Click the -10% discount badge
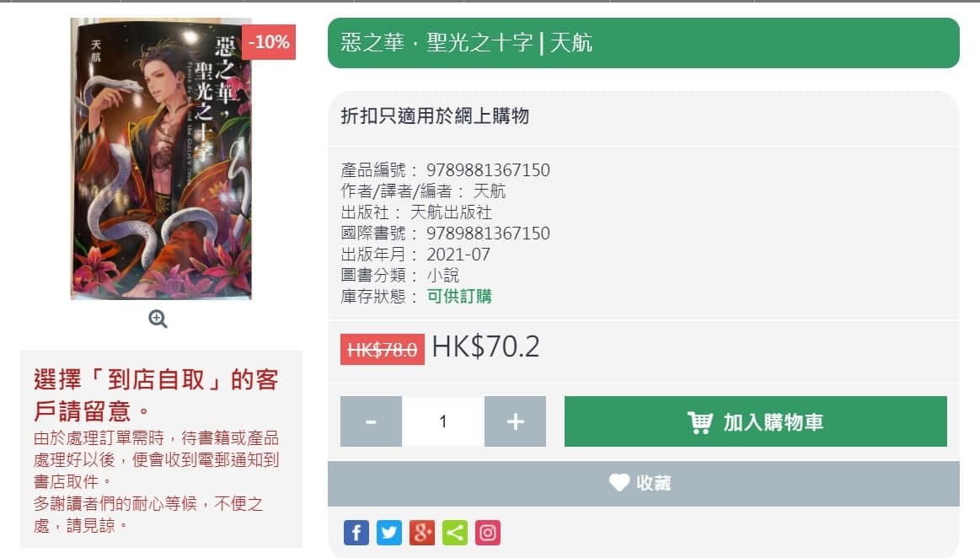This screenshot has width=980, height=558. pyautogui.click(x=269, y=42)
